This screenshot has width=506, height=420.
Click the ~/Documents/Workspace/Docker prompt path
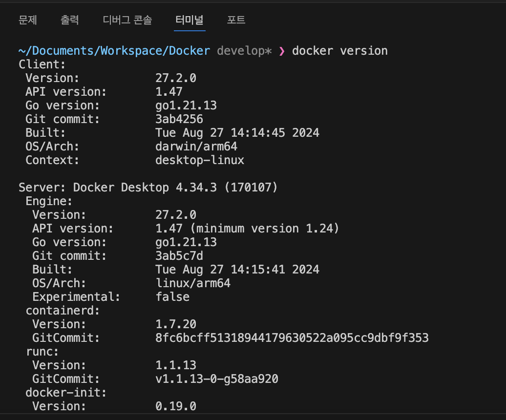[x=114, y=51]
